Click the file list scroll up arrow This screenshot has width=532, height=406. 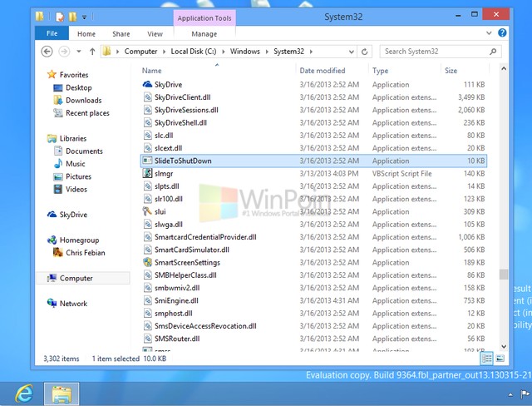click(x=504, y=68)
